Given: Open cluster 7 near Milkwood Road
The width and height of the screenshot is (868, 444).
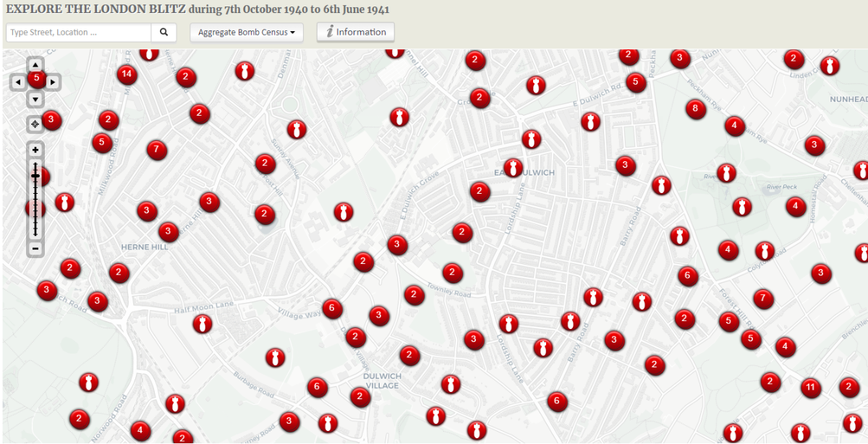Looking at the screenshot, I should pos(156,150).
